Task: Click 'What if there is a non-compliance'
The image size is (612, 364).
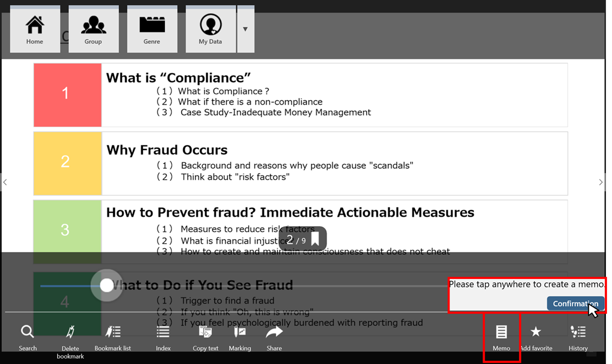Action: [250, 102]
